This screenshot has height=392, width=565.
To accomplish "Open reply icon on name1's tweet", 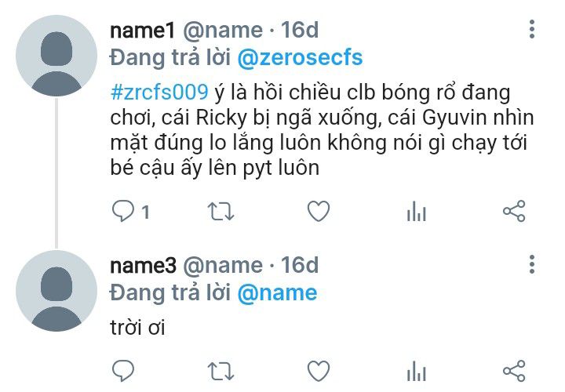I will click(x=123, y=211).
